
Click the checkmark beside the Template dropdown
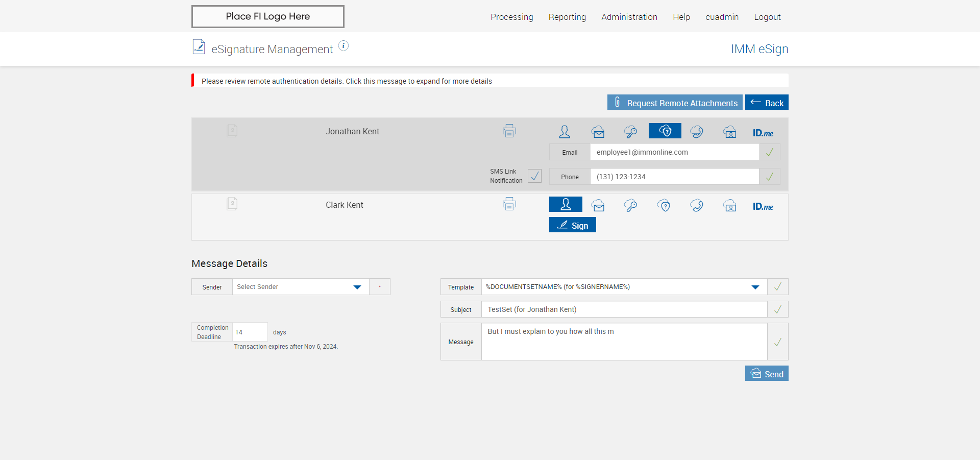(778, 287)
